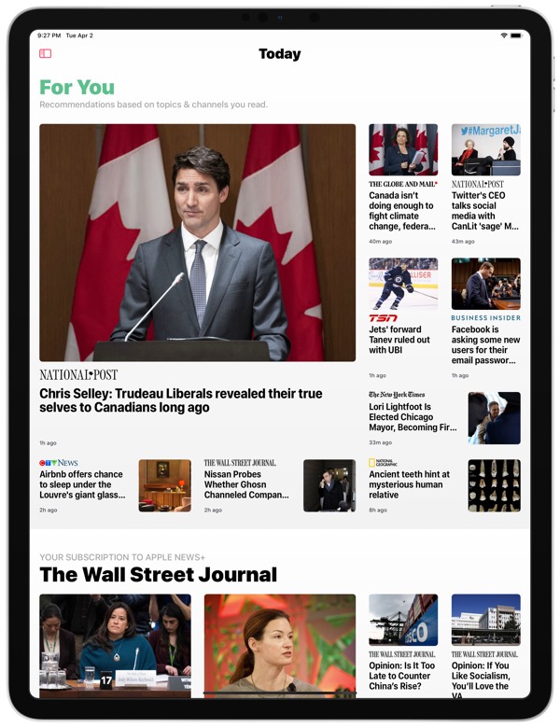Tap the Wi-Fi status icon
Image resolution: width=560 pixels, height=728 pixels.
point(504,35)
